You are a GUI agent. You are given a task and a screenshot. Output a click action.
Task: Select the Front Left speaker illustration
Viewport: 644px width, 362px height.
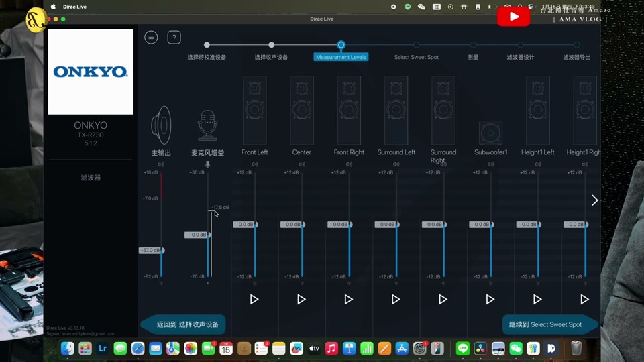click(x=255, y=111)
